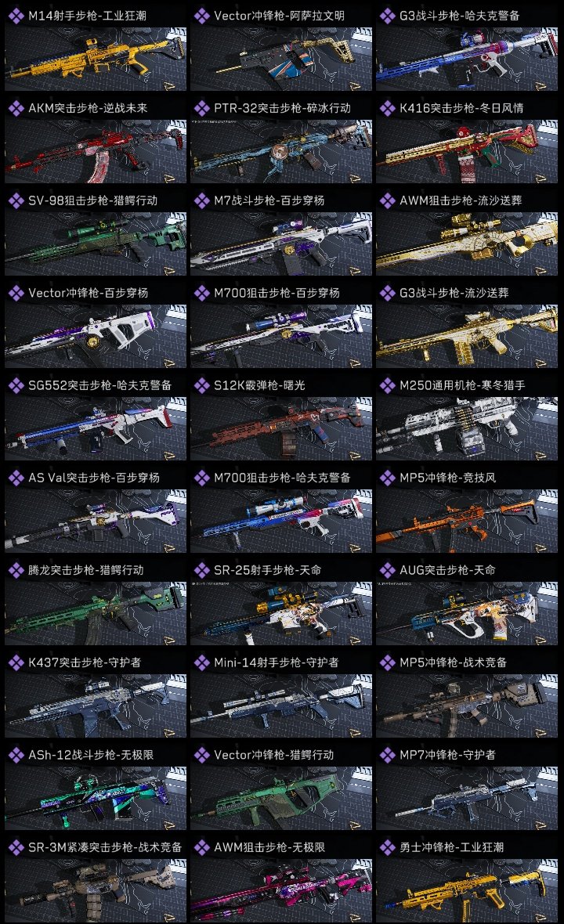The image size is (564, 924).
Task: Select the golden G3战斗步枪-流沙送葬 thumbnail
Action: tap(467, 336)
